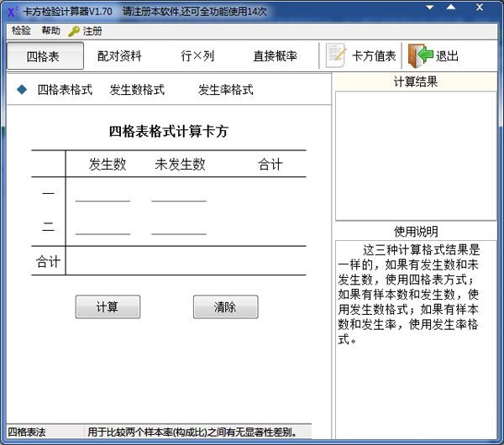Click the app icon in title bar
Viewport: 504px width, 445px height.
[x=12, y=10]
